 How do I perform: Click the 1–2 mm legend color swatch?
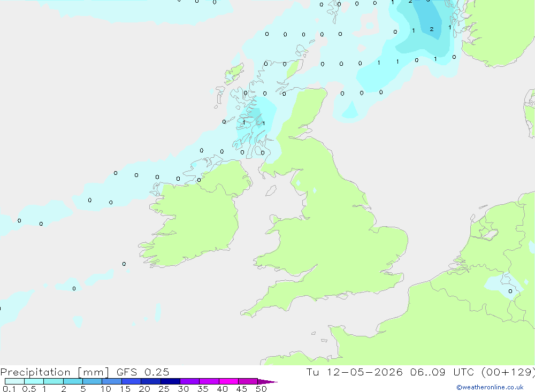pyautogui.click(x=53, y=381)
